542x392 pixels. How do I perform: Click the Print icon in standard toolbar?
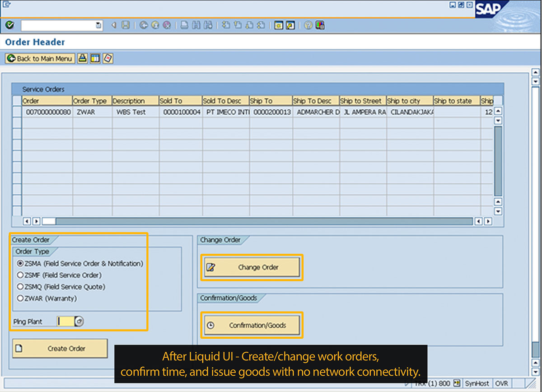[x=185, y=25]
